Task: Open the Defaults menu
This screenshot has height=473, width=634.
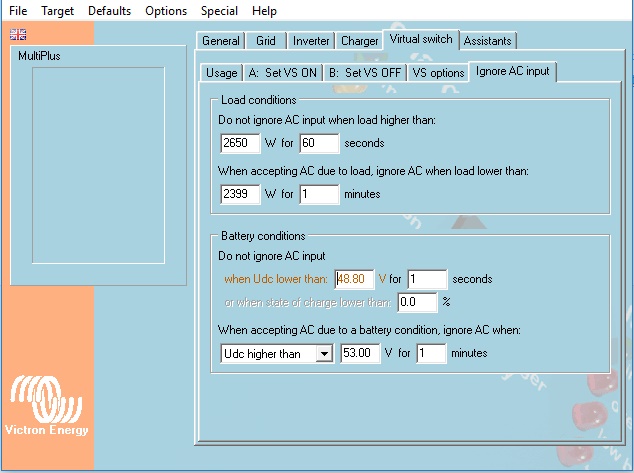Action: pyautogui.click(x=109, y=11)
